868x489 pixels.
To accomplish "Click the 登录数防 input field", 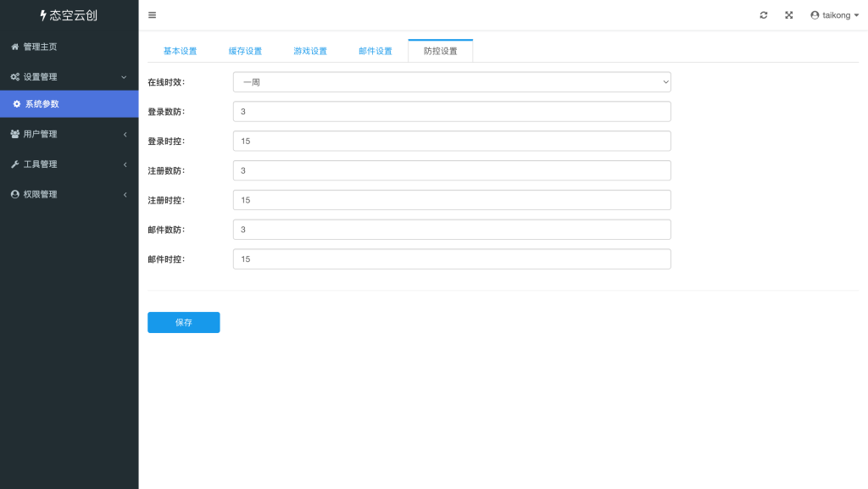I will click(x=452, y=112).
